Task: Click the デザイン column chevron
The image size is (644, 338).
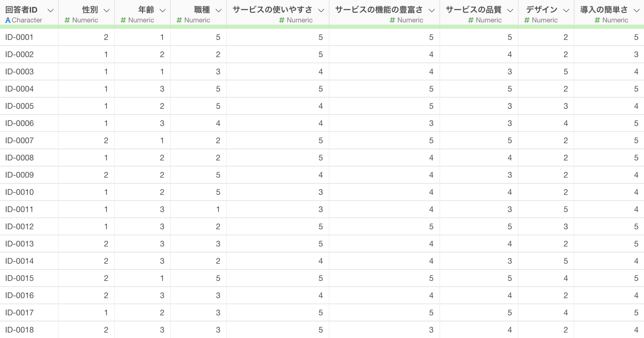Action: (x=566, y=11)
